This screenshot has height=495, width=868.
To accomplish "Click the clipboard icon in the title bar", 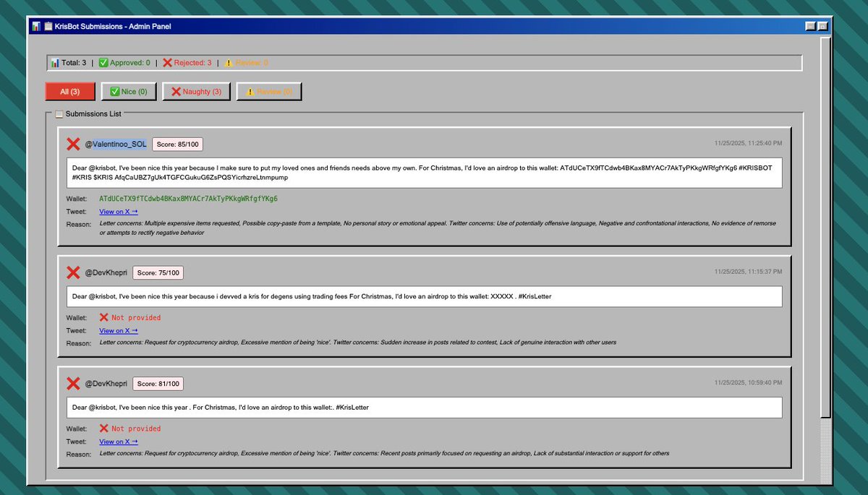I will [48, 26].
